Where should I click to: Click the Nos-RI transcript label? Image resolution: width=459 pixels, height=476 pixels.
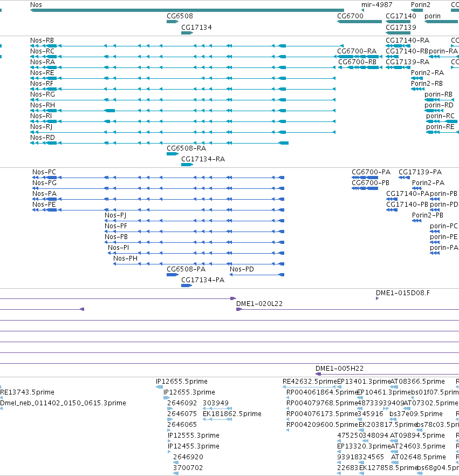(x=41, y=116)
